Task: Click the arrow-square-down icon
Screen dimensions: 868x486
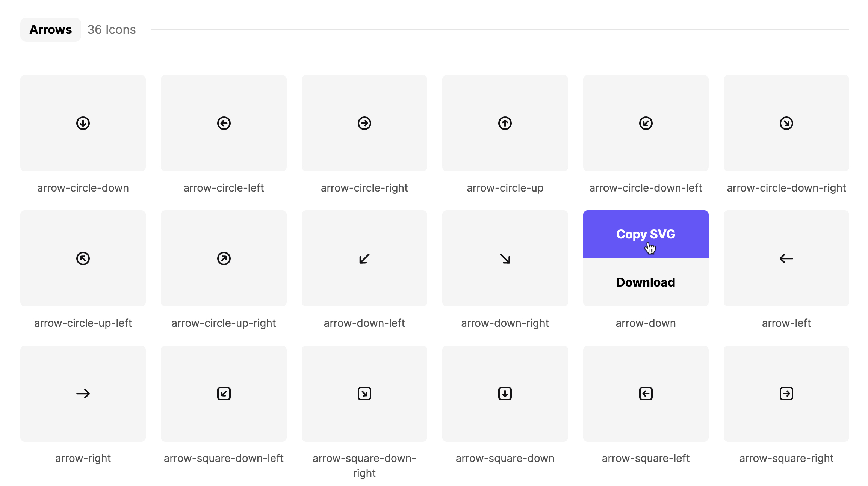Action: pyautogui.click(x=505, y=394)
